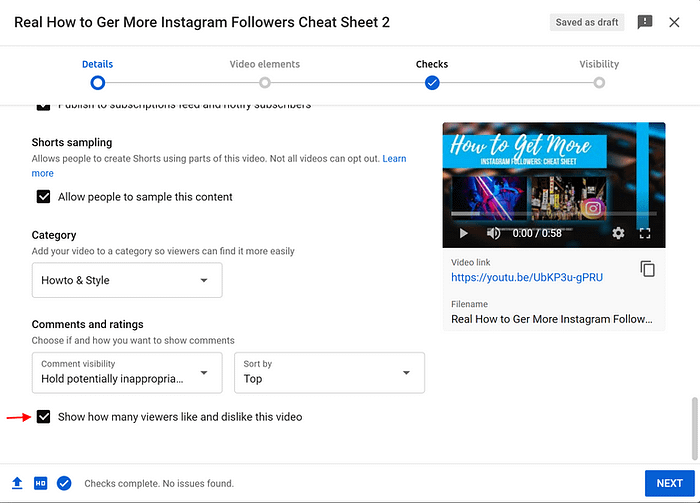Switch to the Visibility step
This screenshot has width=700, height=503.
(x=599, y=72)
